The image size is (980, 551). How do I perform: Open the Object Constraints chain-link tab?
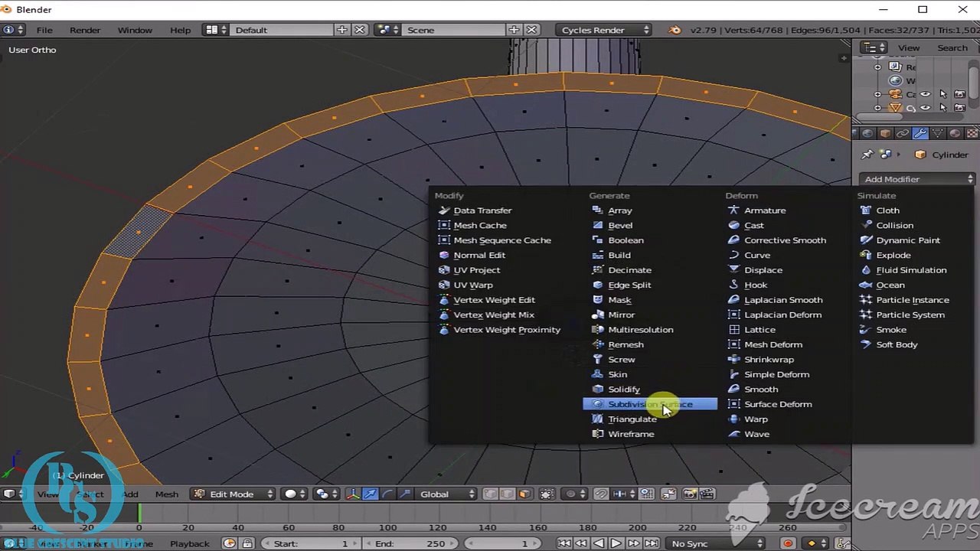pos(903,133)
